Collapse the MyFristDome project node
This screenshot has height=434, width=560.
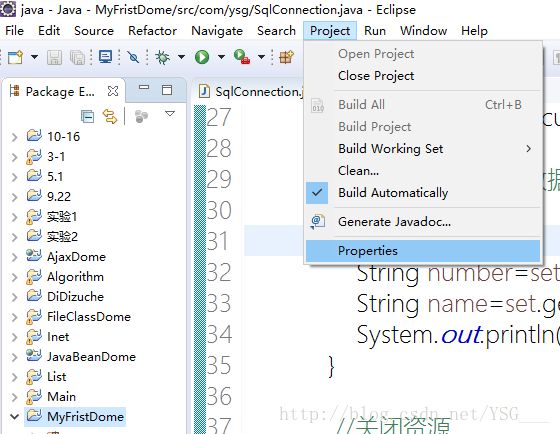coord(14,416)
